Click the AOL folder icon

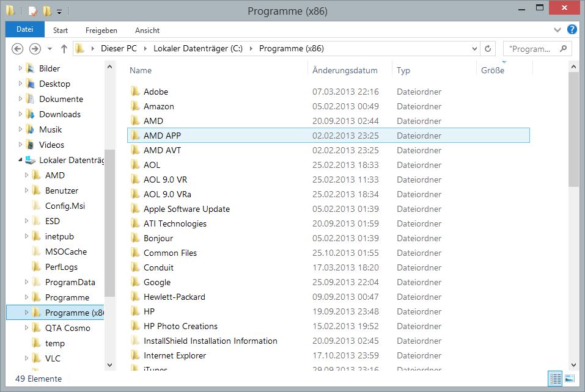(135, 165)
